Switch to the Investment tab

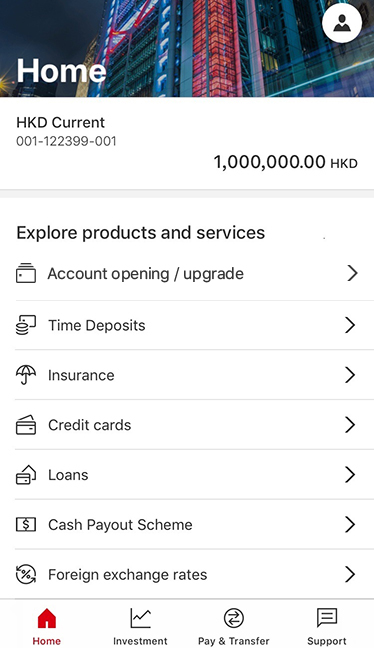point(140,626)
